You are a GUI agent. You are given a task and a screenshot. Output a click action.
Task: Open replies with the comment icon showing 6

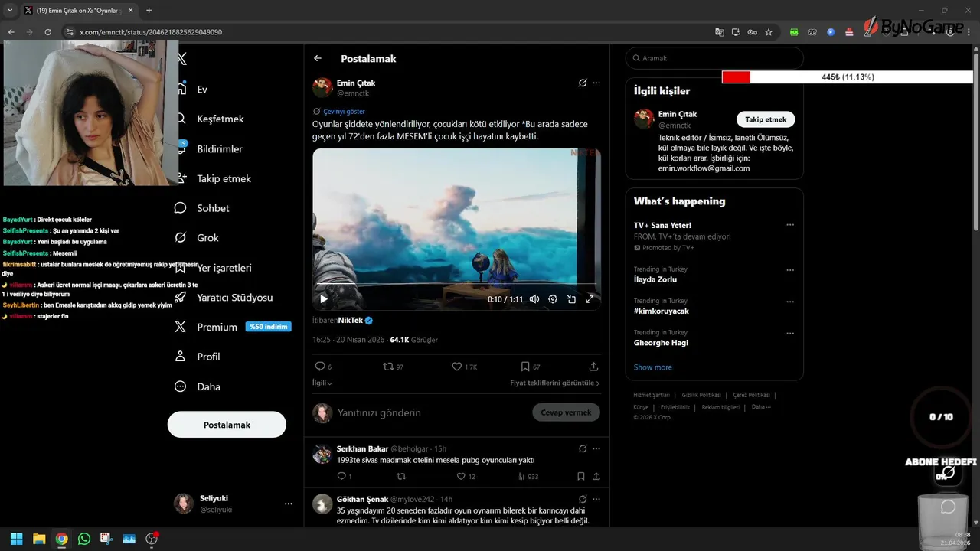coord(323,367)
